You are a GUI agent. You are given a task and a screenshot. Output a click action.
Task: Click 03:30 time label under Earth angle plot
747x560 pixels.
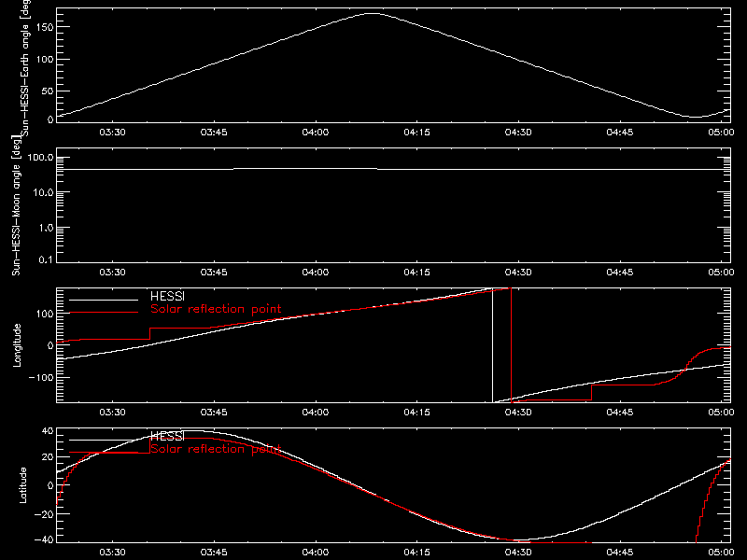pyautogui.click(x=112, y=132)
